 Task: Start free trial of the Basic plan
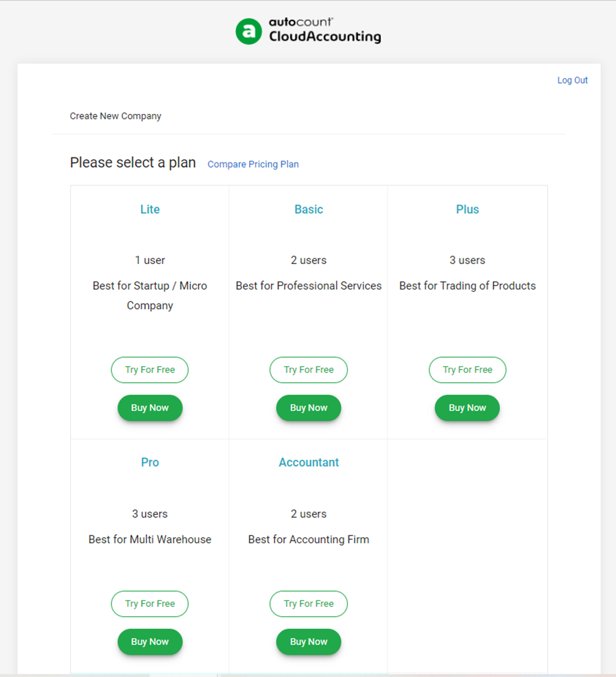pos(309,370)
